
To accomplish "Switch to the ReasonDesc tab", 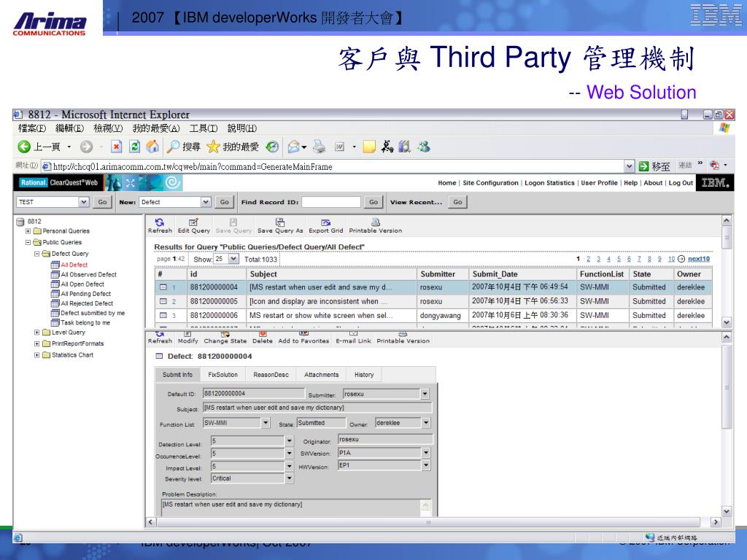I will point(271,375).
